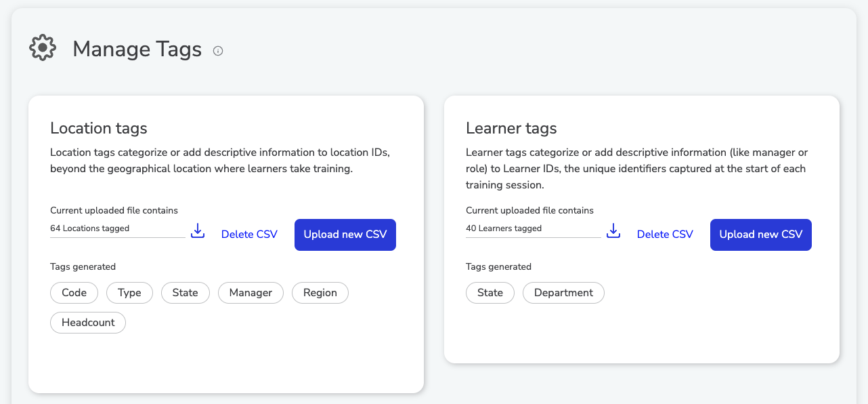Screen dimensions: 868x404
Task: Select the Region location tag
Action: (x=320, y=293)
